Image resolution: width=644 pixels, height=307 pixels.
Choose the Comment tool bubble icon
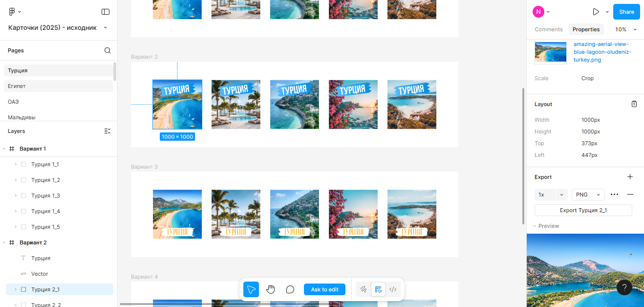click(x=290, y=289)
